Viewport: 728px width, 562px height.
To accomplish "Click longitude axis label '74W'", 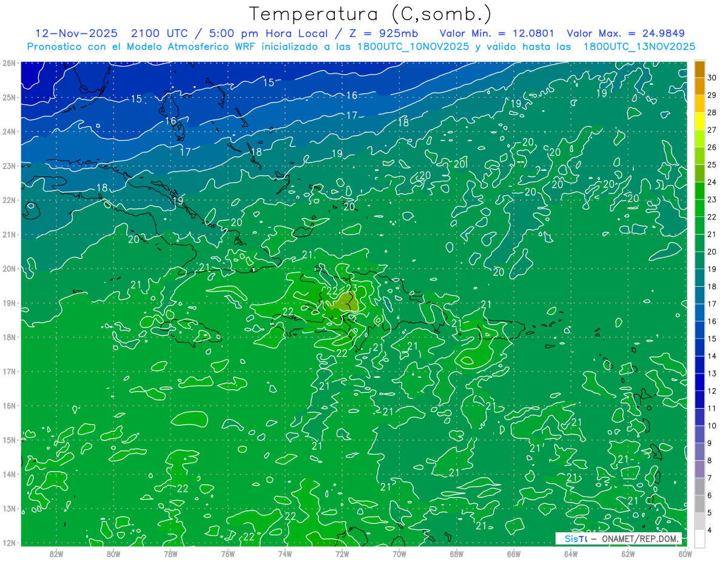I will coord(285,554).
